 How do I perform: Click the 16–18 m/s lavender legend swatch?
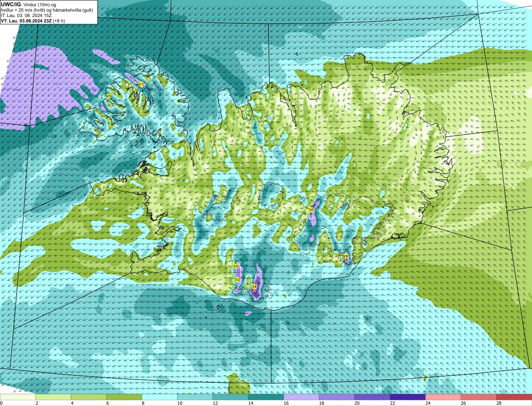click(x=302, y=397)
